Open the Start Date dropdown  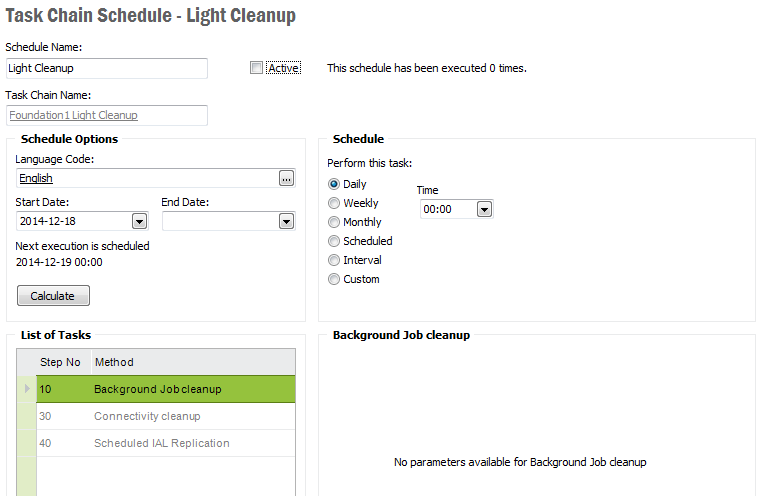click(x=139, y=221)
